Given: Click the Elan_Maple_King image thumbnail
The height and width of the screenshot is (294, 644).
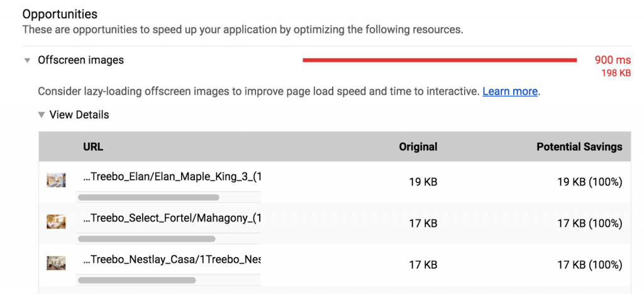Looking at the screenshot, I should 56,181.
